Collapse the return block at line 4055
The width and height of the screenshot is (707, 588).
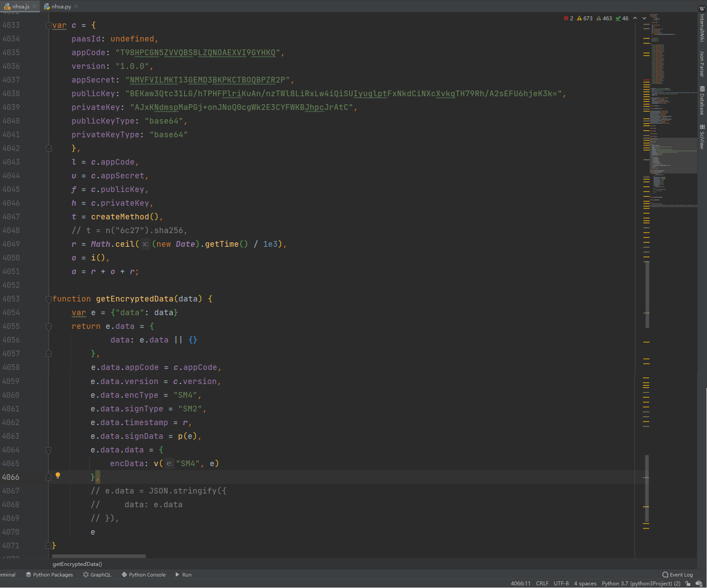[49, 327]
